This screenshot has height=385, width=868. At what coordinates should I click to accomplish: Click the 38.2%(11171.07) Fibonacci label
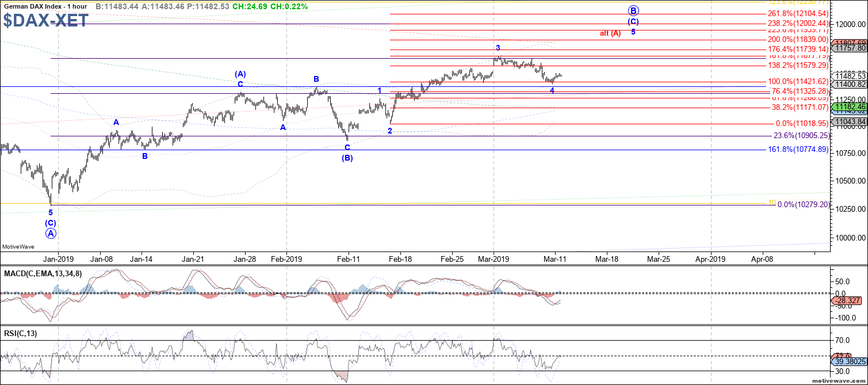[799, 107]
